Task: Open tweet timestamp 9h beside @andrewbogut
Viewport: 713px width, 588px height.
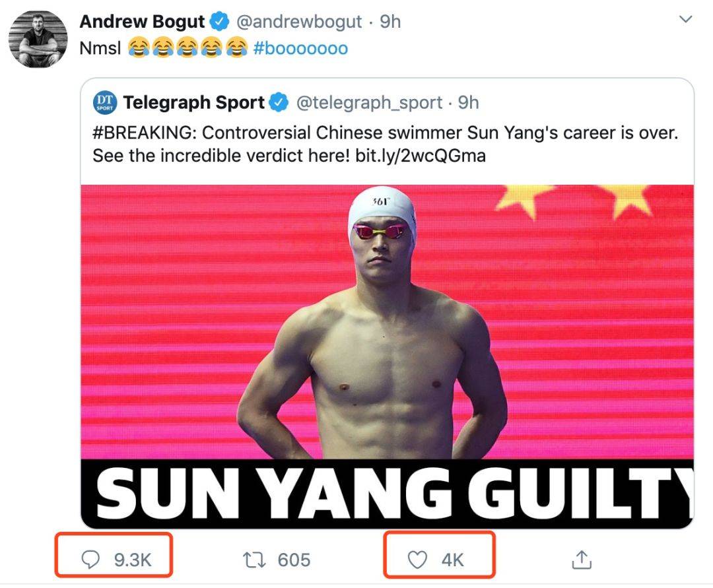Action: pos(390,21)
